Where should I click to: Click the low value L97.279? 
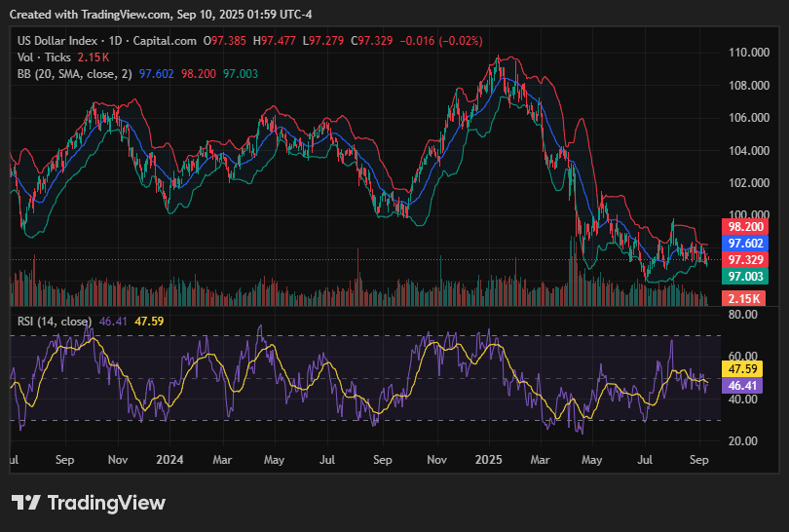tap(323, 41)
